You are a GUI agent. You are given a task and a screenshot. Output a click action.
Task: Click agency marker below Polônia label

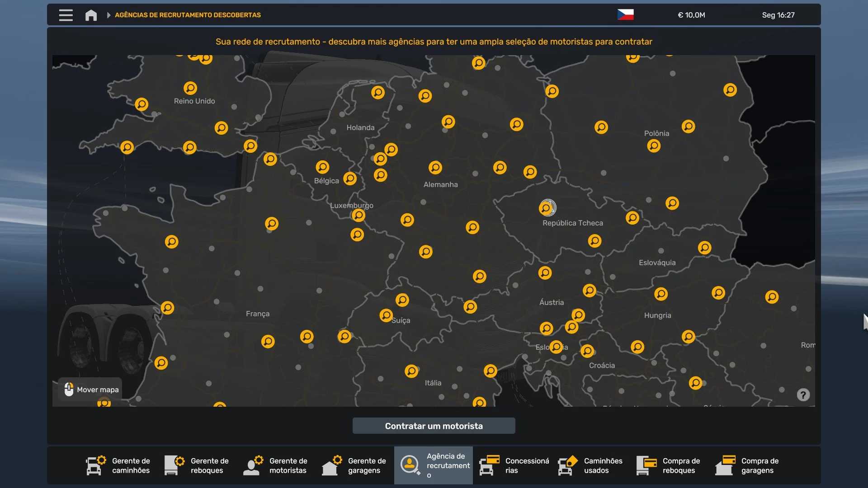pyautogui.click(x=654, y=146)
